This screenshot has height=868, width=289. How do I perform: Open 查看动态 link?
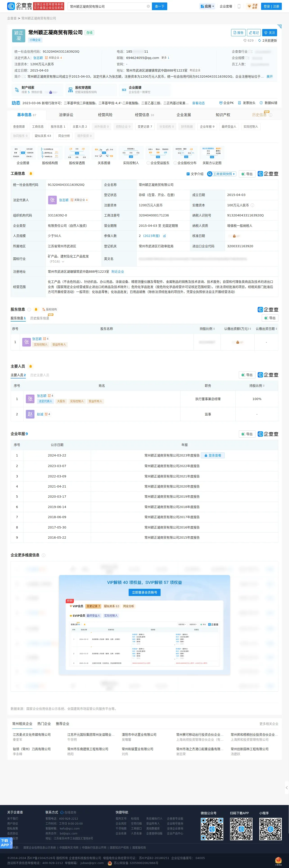[198, 103]
